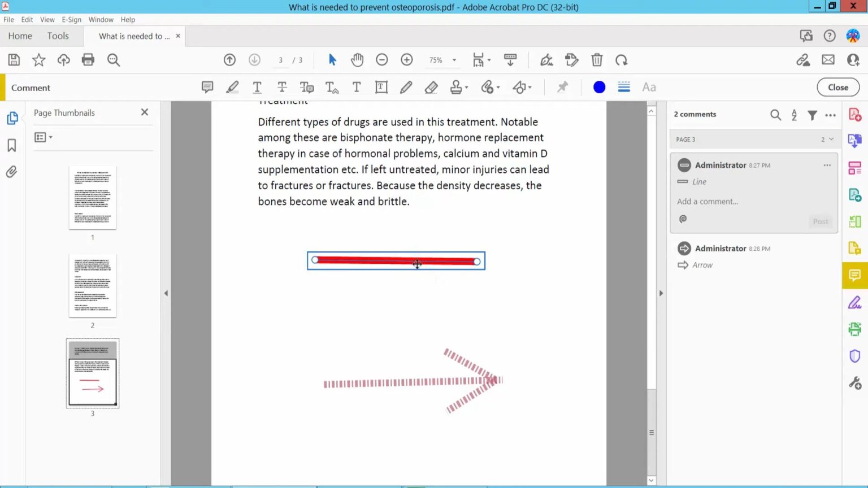The width and height of the screenshot is (868, 488).
Task: Pick the Strikethrough text tool
Action: [x=282, y=87]
